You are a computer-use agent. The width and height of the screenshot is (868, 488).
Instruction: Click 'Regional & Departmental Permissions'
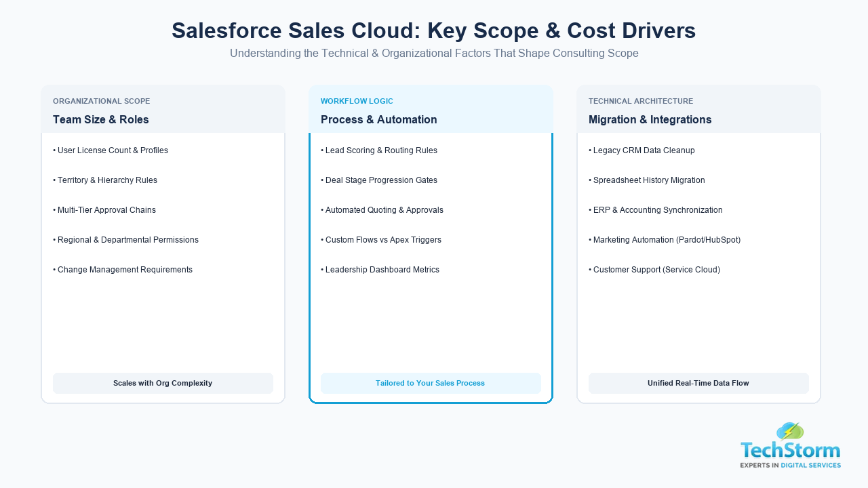pyautogui.click(x=126, y=240)
